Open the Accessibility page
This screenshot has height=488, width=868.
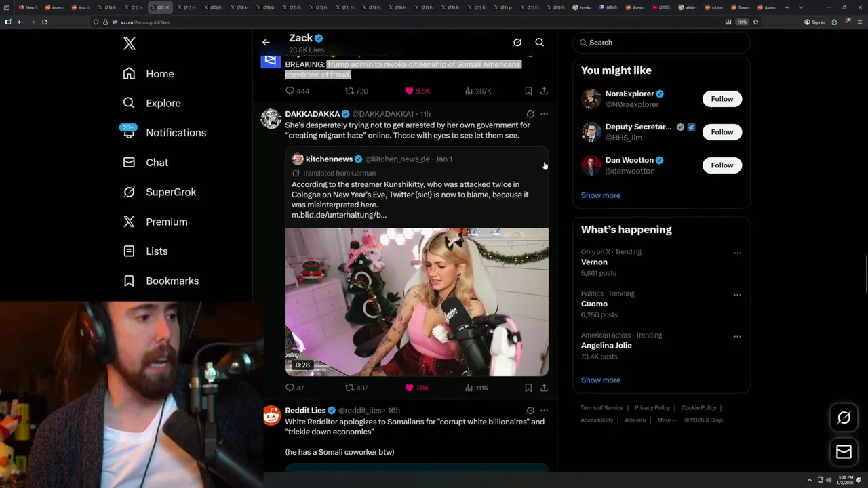(597, 420)
